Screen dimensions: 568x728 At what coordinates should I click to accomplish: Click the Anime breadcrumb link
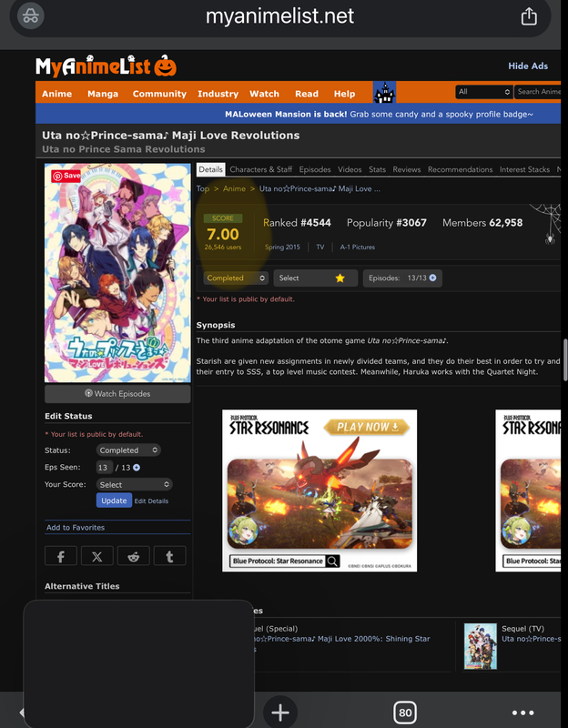click(x=234, y=188)
